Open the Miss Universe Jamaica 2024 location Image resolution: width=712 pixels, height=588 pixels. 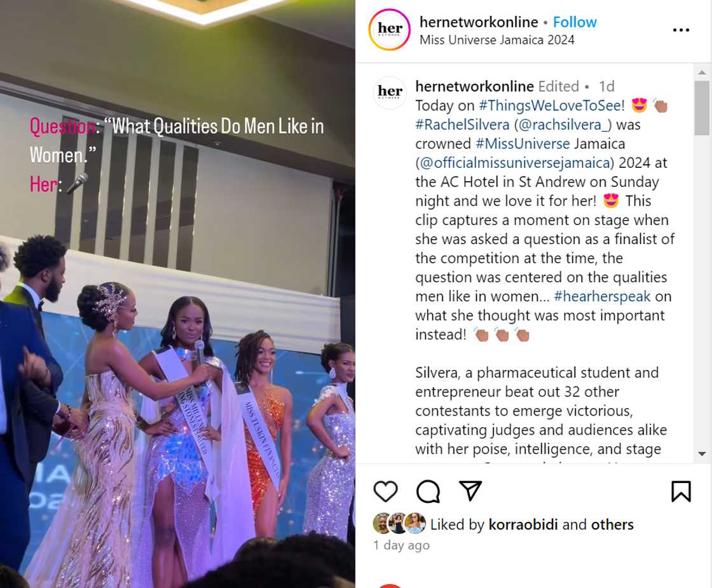[x=496, y=40]
